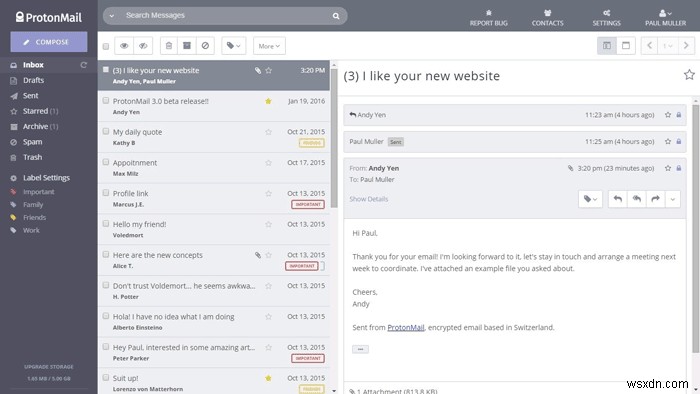The image size is (700, 394).
Task: Archive selected messages toolbar icon
Action: pyautogui.click(x=187, y=46)
